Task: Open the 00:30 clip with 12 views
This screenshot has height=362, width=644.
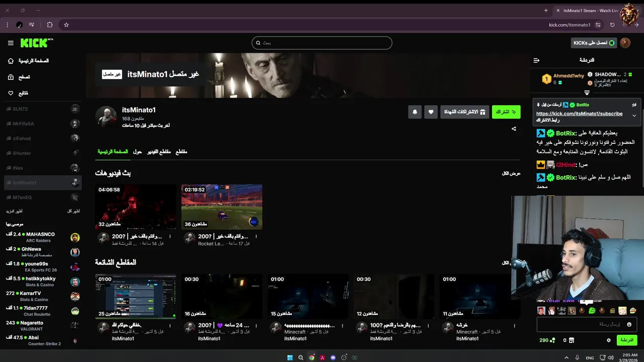Action: pyautogui.click(x=394, y=296)
